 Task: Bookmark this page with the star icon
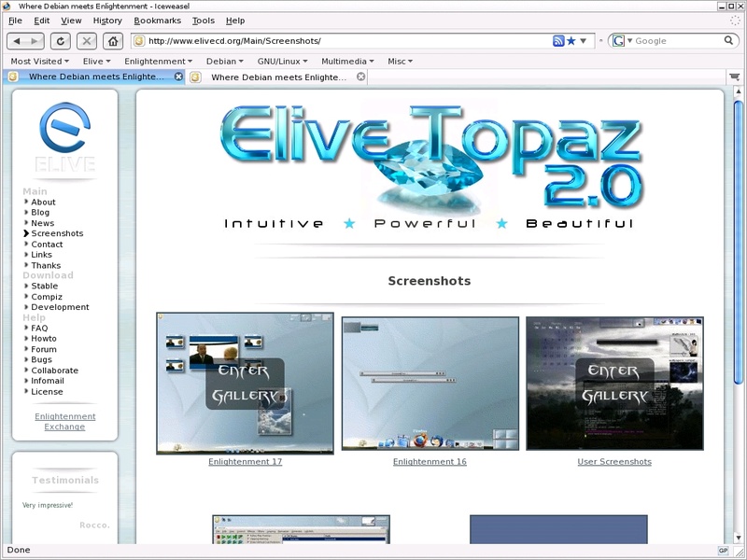(x=571, y=41)
